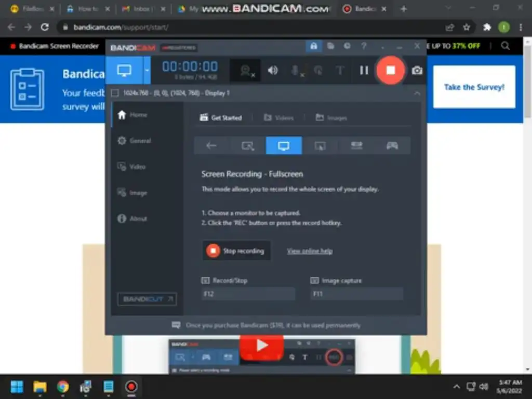Click the Bandicam Screen Recorder site logo
Screen dimensions: 532x399
pos(54,46)
